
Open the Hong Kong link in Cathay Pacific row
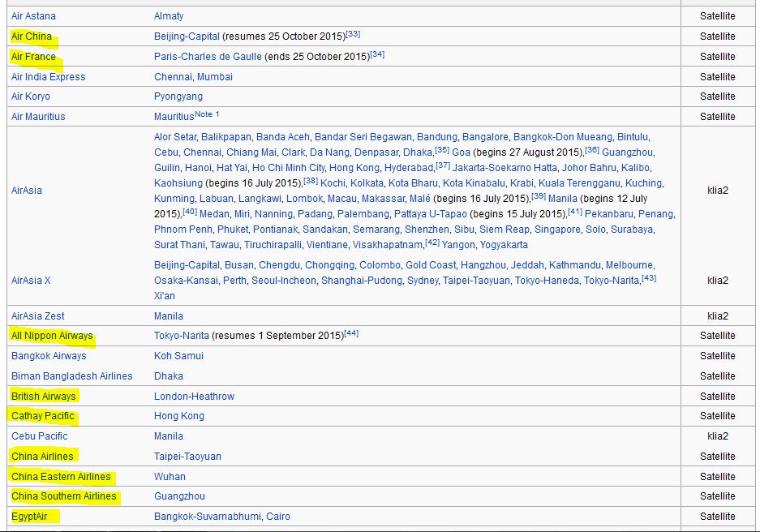(x=179, y=416)
